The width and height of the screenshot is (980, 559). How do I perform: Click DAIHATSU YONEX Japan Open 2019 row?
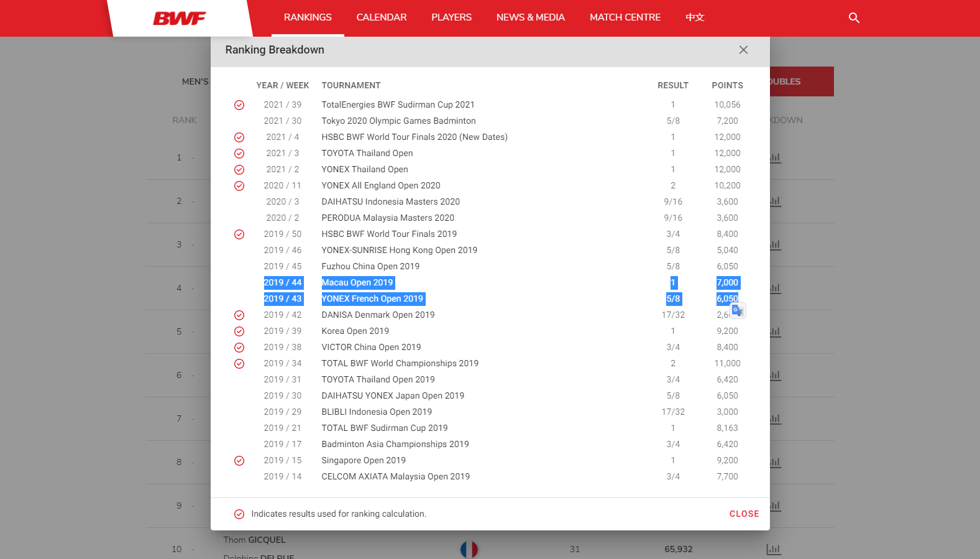(490, 395)
